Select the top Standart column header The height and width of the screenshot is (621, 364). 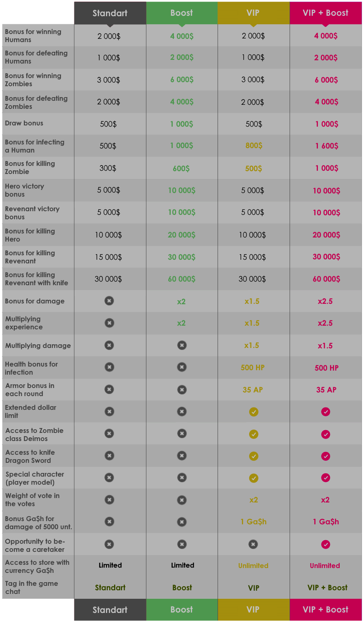[x=110, y=13]
